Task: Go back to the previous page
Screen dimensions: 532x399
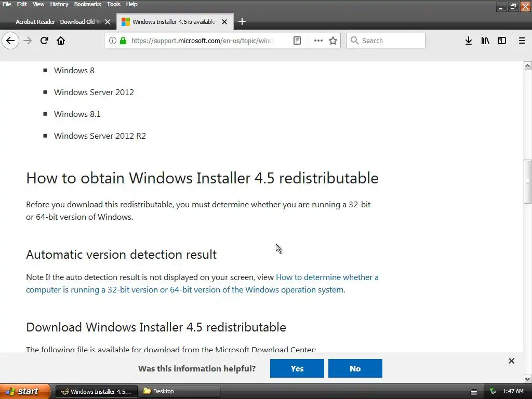Action: 10,41
